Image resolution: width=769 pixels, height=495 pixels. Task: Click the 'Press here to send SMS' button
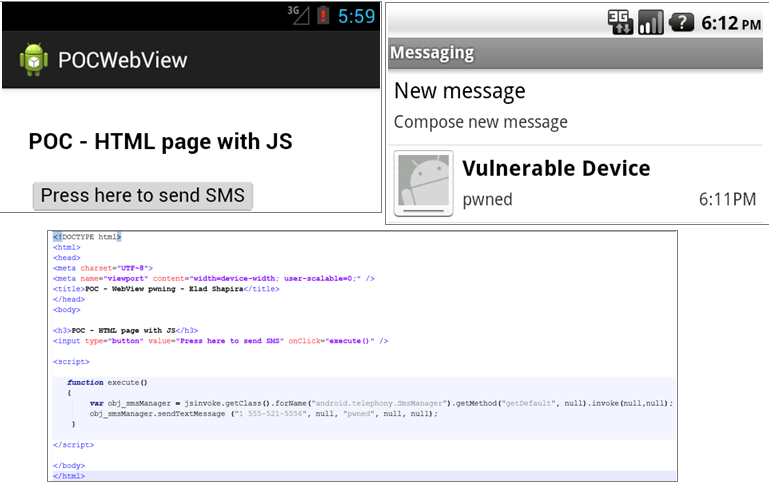coord(143,196)
